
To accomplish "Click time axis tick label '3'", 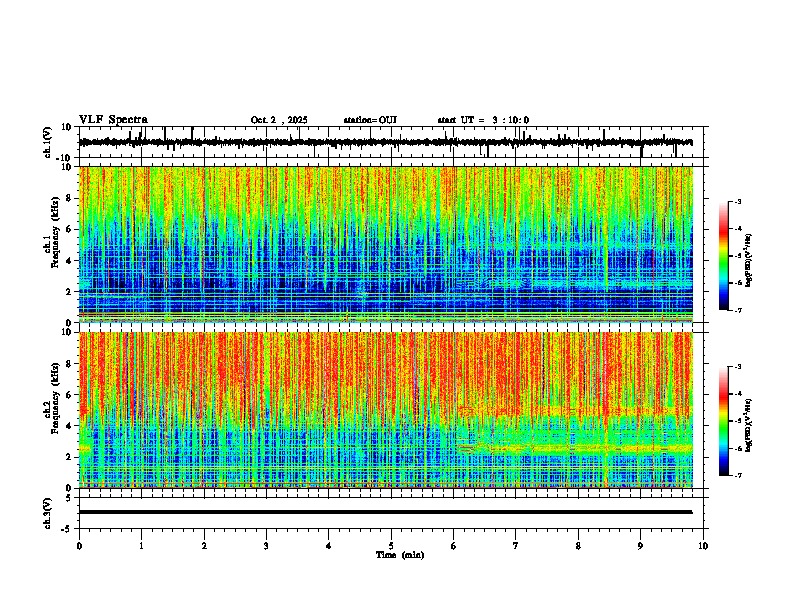I will pos(266,546).
